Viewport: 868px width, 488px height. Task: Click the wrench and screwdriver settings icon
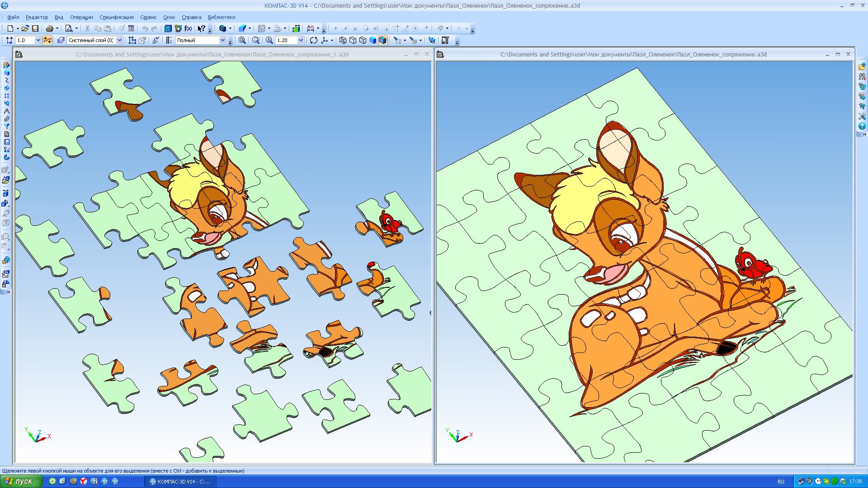(x=862, y=117)
